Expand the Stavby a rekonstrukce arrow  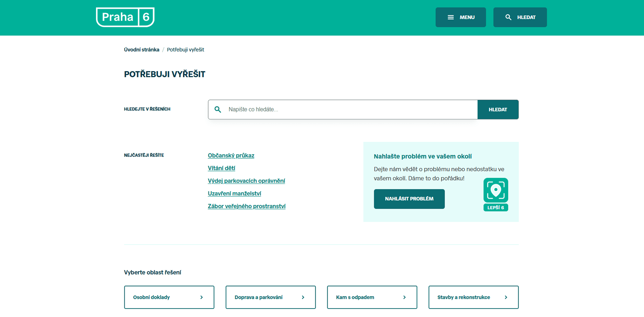[x=506, y=297]
